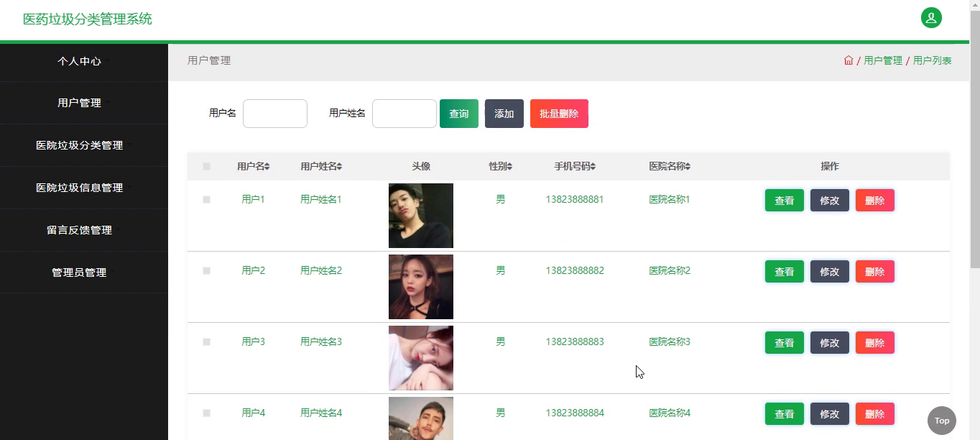This screenshot has width=980, height=440.
Task: Click the home breadcrumb icon
Action: tap(849, 60)
